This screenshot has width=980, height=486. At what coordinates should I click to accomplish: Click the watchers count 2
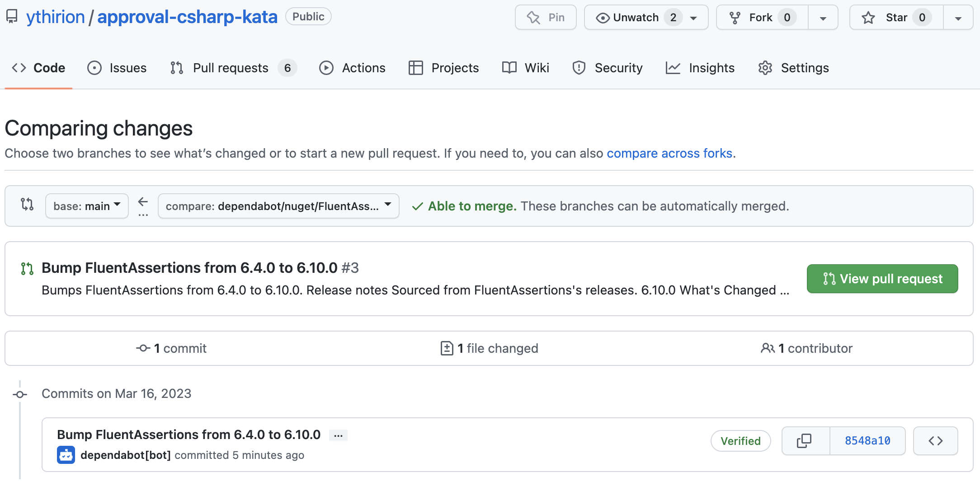(673, 18)
